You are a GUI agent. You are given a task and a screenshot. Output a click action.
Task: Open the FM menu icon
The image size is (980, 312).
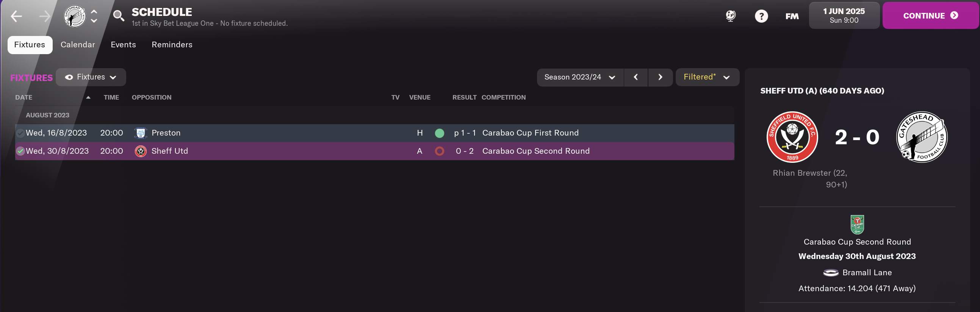[x=792, y=16]
